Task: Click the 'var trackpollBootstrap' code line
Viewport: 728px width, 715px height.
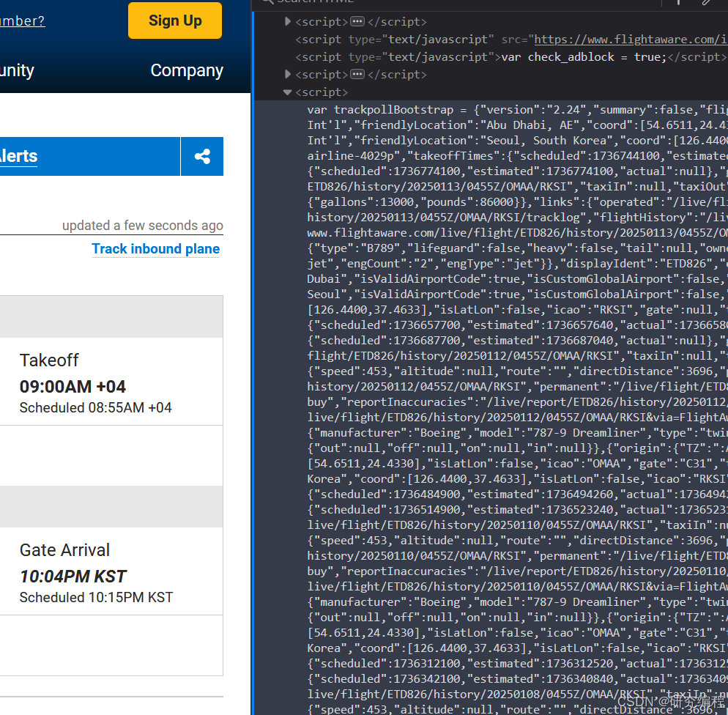Action: (517, 110)
